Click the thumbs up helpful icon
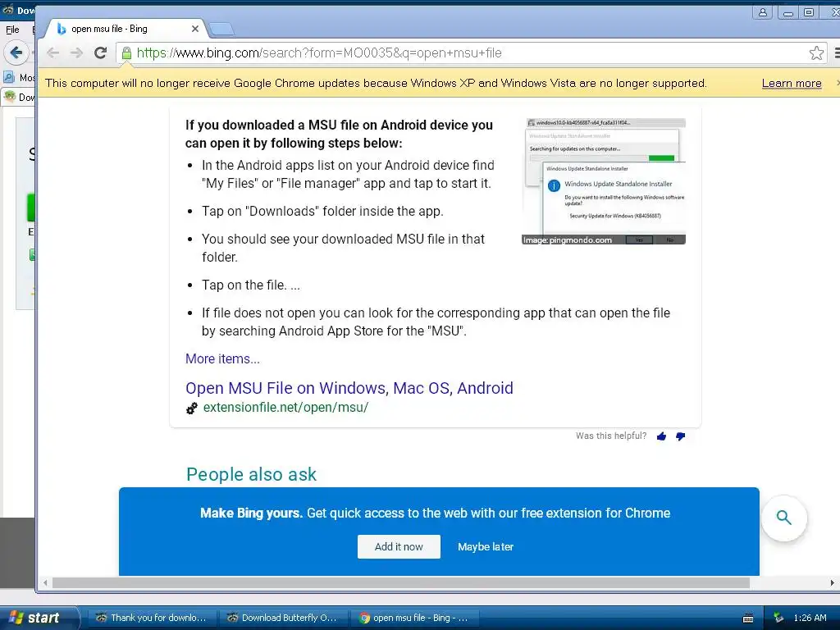Image resolution: width=840 pixels, height=630 pixels. click(662, 436)
